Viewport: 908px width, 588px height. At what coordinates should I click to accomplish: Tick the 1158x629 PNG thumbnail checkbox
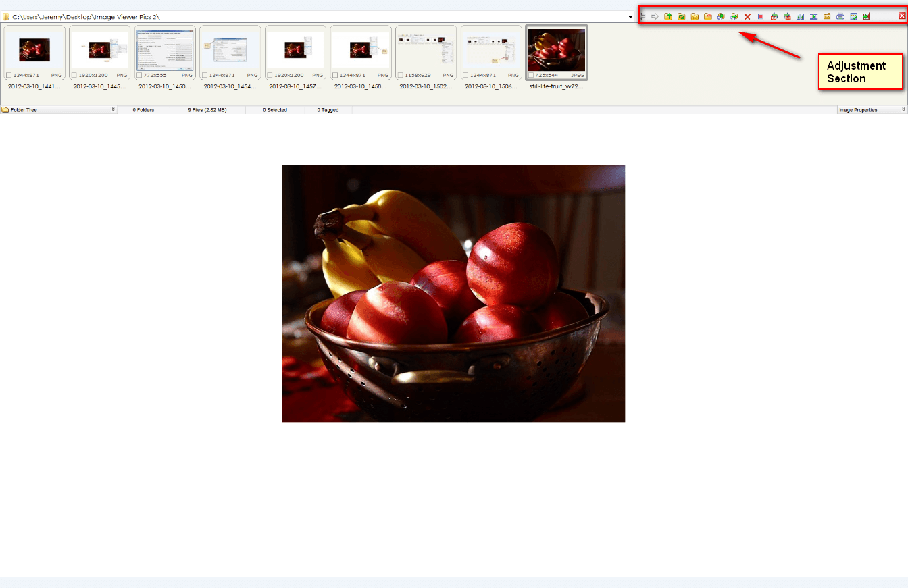(401, 76)
